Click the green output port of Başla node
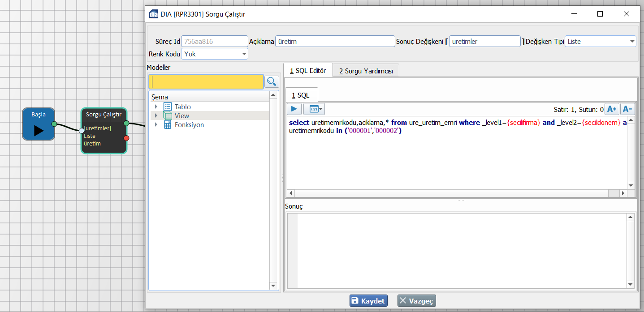The image size is (644, 312). coord(54,124)
